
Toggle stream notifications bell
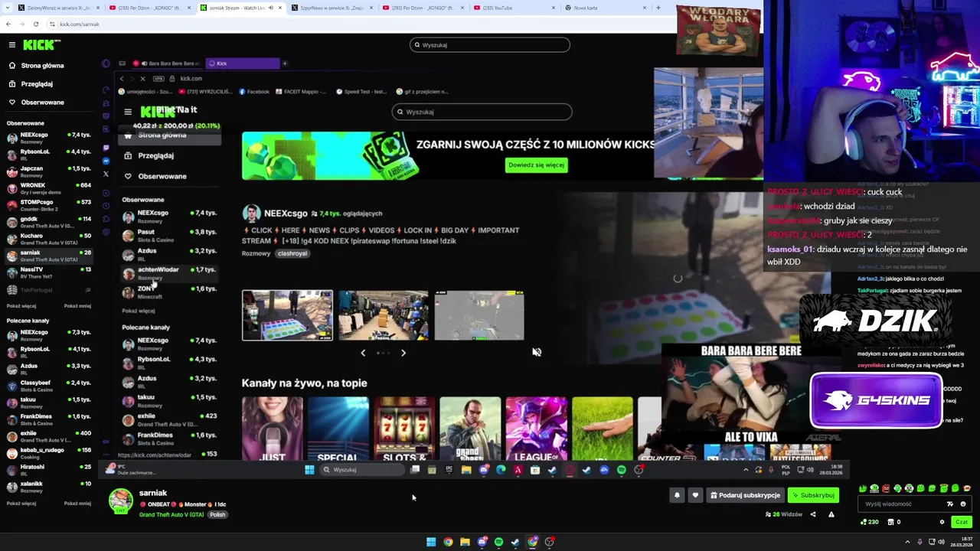677,495
